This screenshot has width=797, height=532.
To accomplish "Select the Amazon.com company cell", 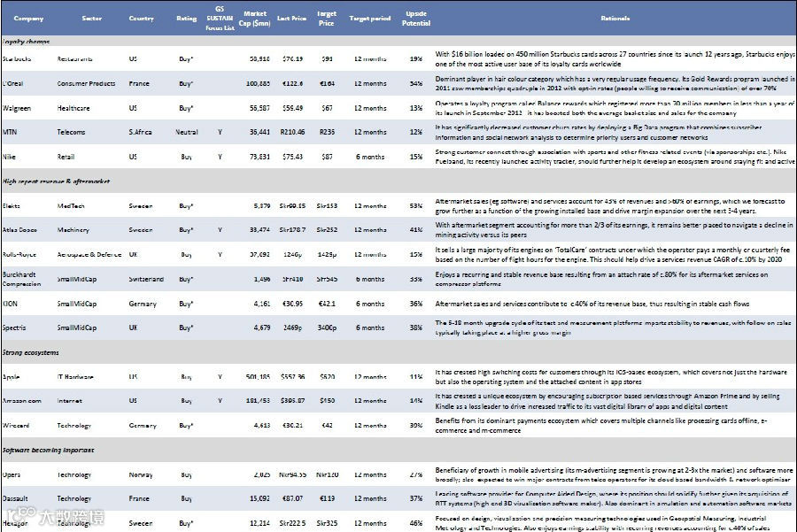I will tap(21, 401).
